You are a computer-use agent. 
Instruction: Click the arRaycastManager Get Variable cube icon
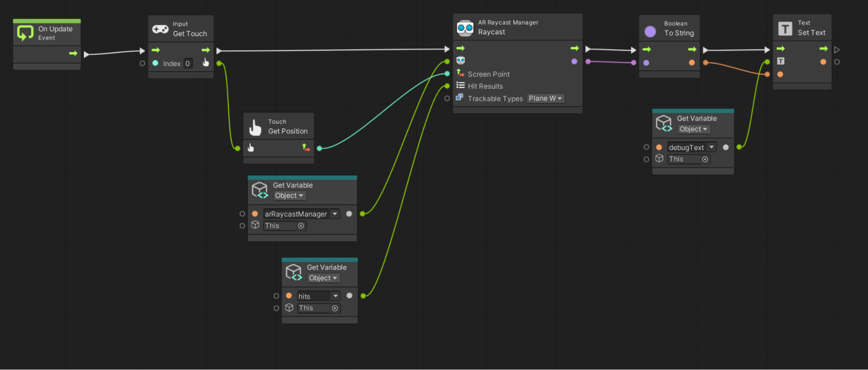pos(260,190)
